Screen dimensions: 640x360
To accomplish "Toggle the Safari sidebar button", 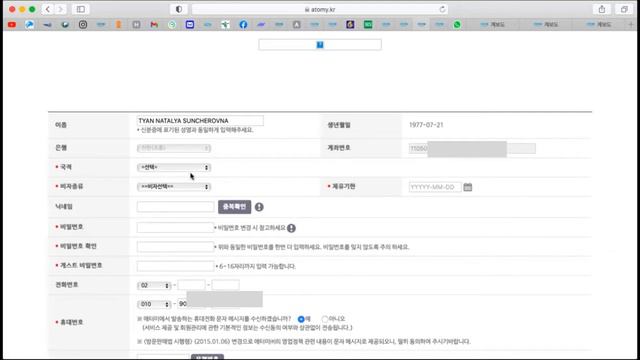I will 80,9.
